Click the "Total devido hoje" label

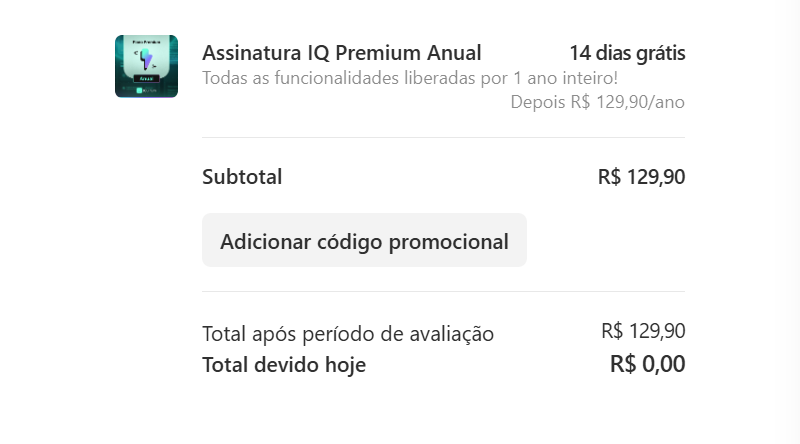(x=284, y=365)
